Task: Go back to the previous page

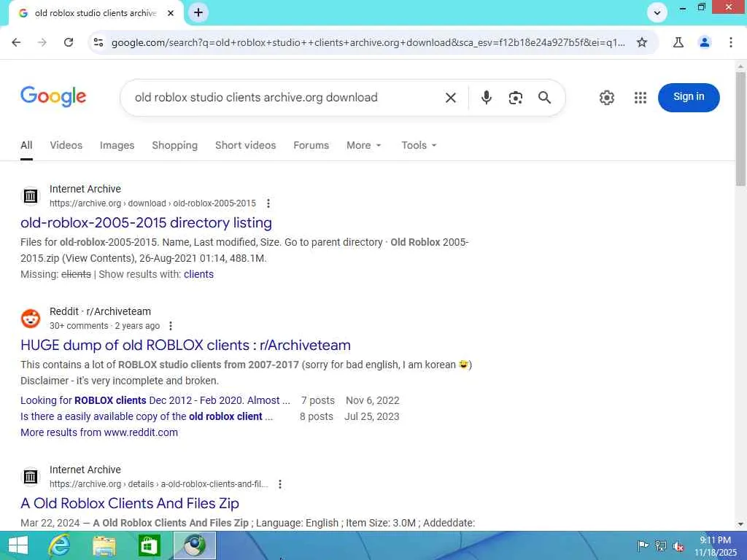Action: [16, 42]
